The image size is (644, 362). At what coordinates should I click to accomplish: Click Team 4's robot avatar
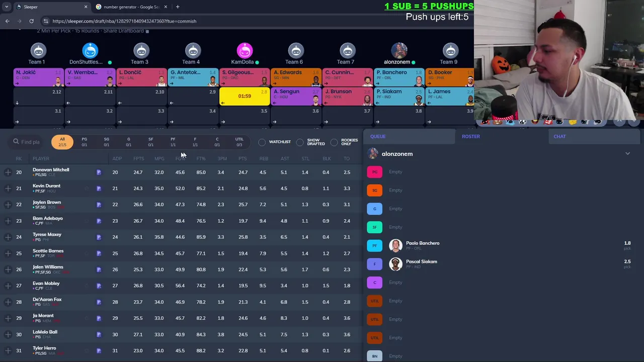(x=193, y=50)
